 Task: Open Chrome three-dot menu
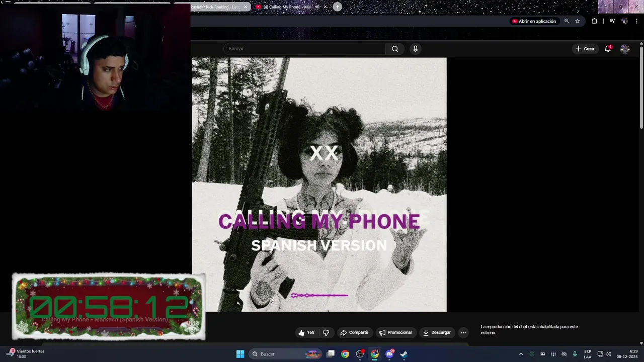(x=637, y=21)
